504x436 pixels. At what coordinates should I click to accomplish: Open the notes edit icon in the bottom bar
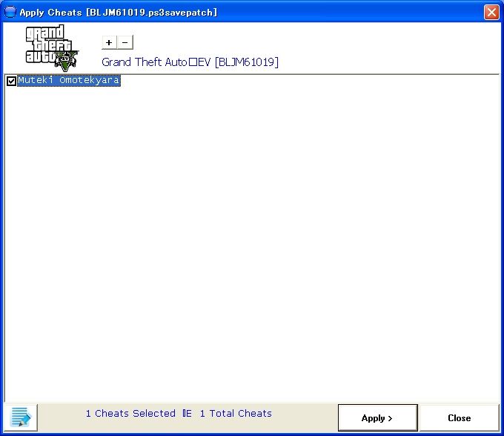point(21,417)
